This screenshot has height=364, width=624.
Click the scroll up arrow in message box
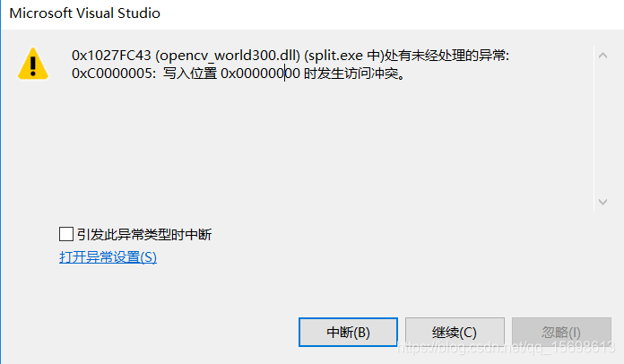click(x=602, y=56)
